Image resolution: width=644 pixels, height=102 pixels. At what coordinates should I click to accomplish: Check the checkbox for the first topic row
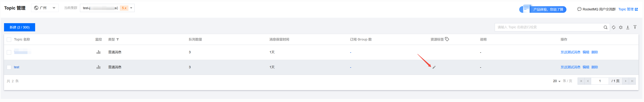point(9,52)
